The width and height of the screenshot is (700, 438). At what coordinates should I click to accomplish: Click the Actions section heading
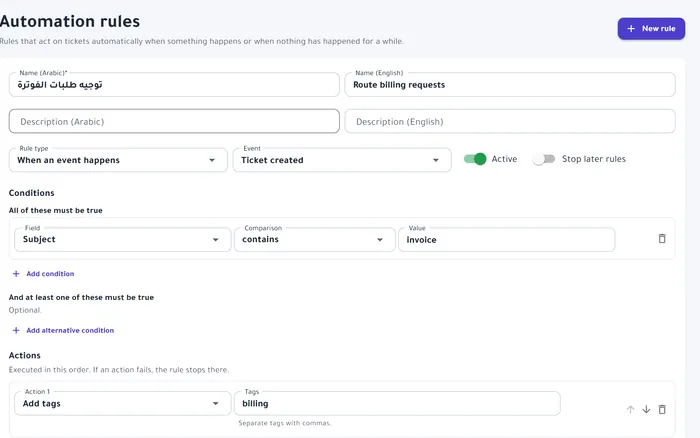coord(25,355)
